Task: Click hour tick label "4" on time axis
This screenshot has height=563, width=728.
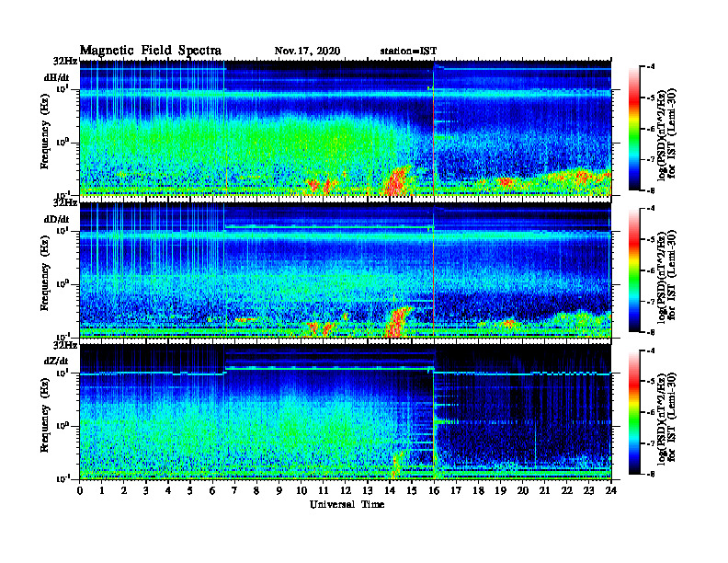Action: tap(168, 490)
